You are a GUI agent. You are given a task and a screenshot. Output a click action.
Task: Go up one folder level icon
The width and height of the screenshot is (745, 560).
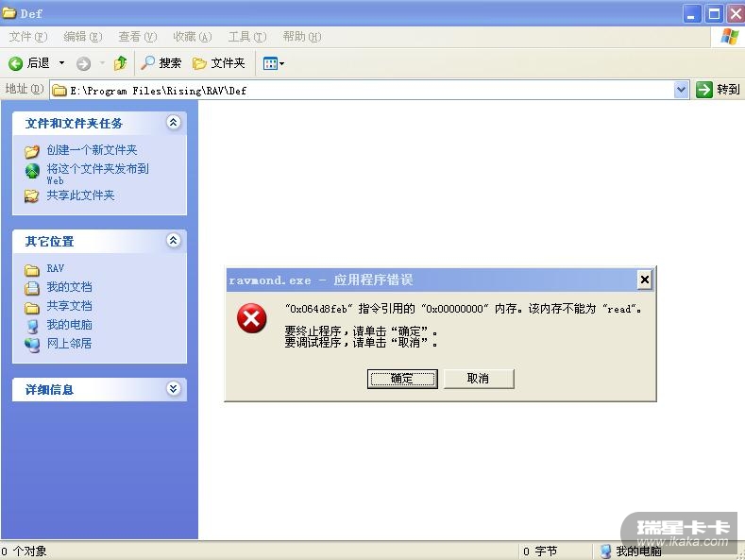pyautogui.click(x=120, y=63)
